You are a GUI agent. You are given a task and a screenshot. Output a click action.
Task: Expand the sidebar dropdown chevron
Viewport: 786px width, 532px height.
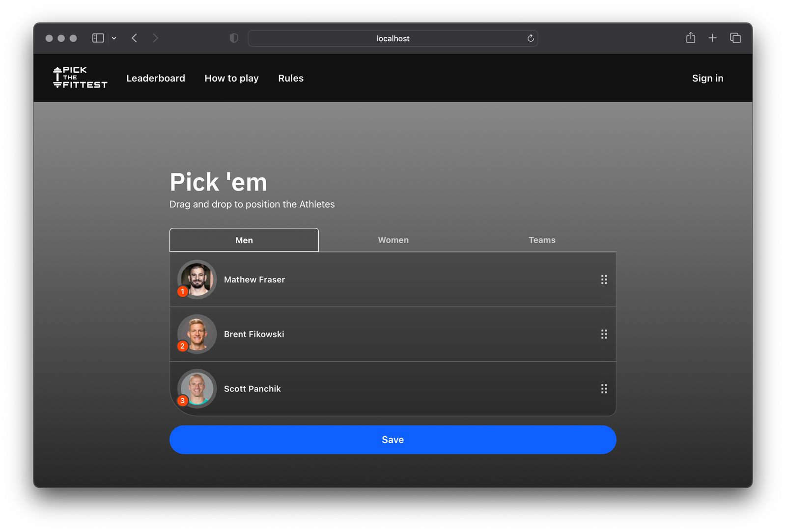(x=114, y=38)
